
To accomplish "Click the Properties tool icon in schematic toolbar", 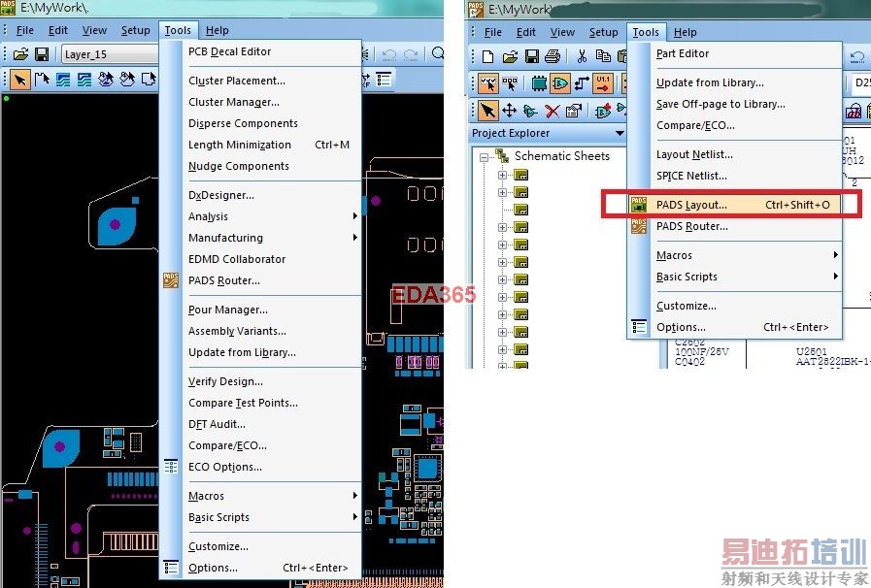I will pos(573,111).
